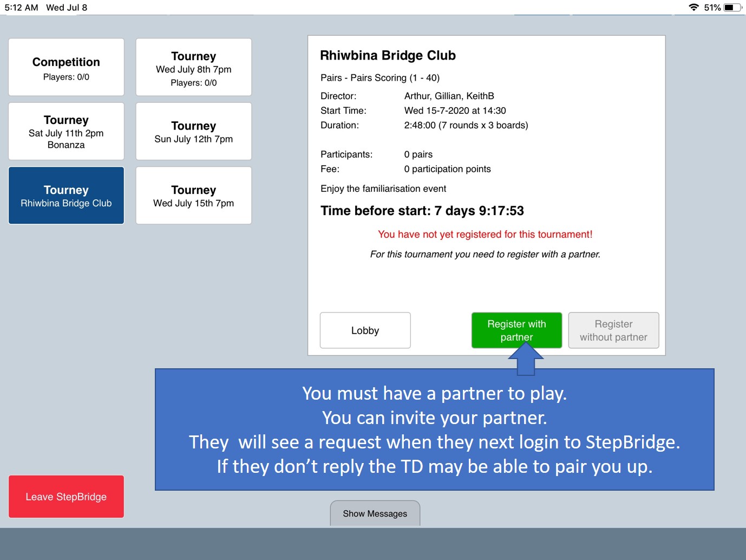
Task: Pick Tourney Wed July 15th 7pm
Action: coord(193,196)
